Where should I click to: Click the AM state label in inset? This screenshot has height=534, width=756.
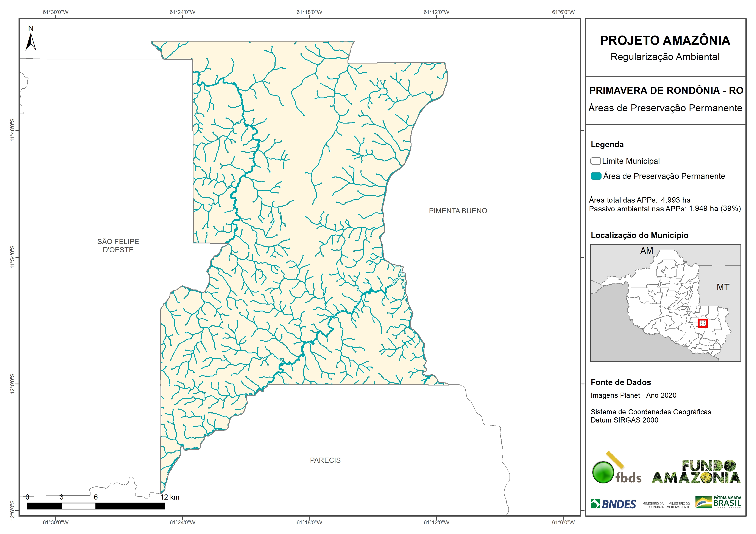(646, 251)
